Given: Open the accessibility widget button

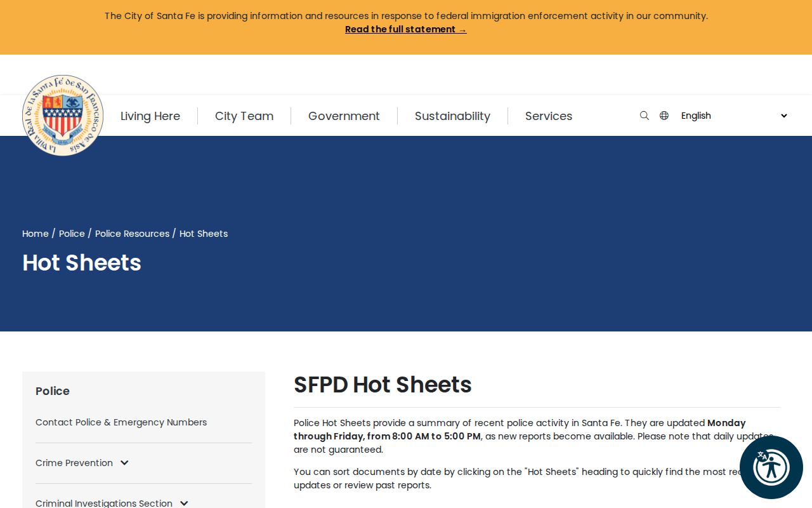Looking at the screenshot, I should (771, 467).
